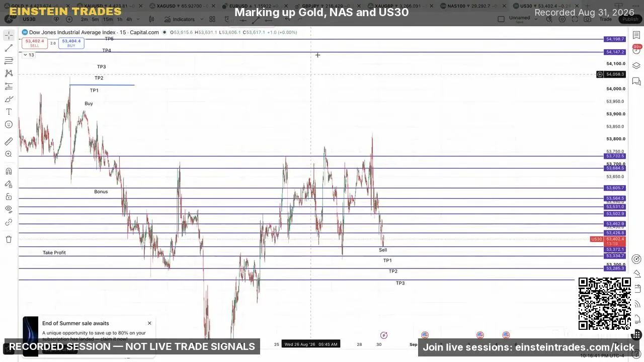Open quick search icon in top bar

pyautogui.click(x=549, y=19)
